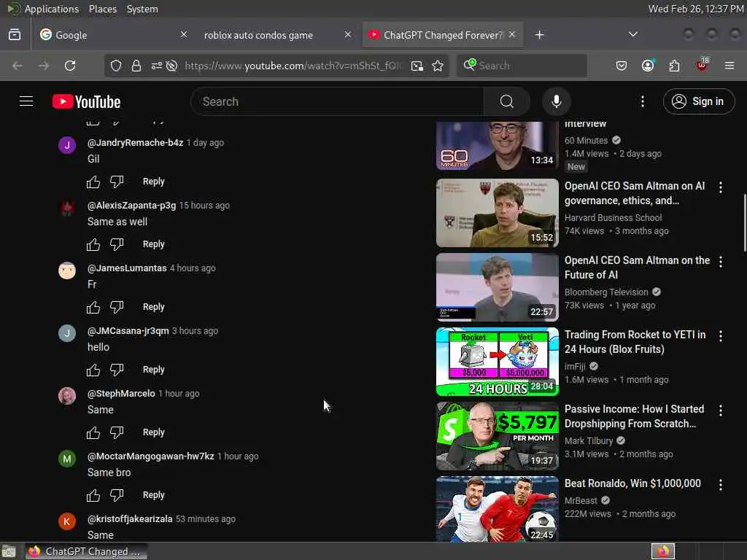This screenshot has height=560, width=747.
Task: Click the Pocket save icon
Action: coord(622,66)
